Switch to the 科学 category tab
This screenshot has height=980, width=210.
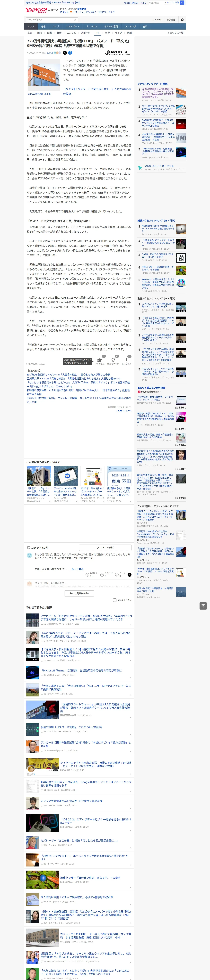click(x=107, y=33)
